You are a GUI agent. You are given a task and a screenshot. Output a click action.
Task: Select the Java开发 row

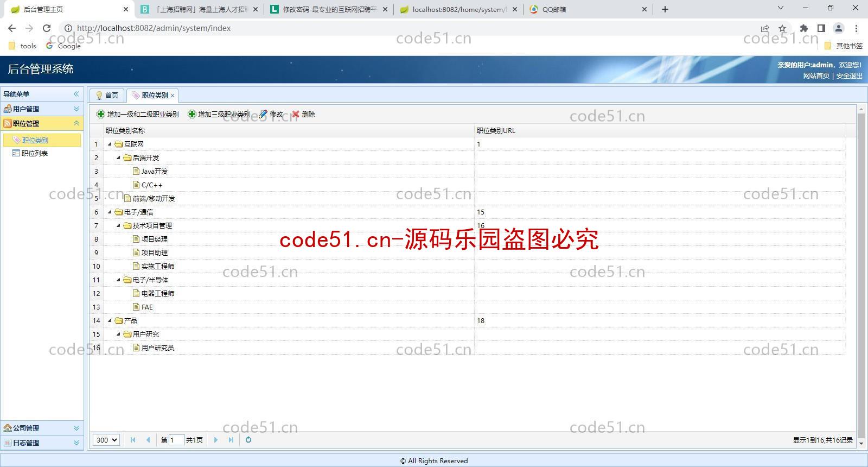[468, 171]
